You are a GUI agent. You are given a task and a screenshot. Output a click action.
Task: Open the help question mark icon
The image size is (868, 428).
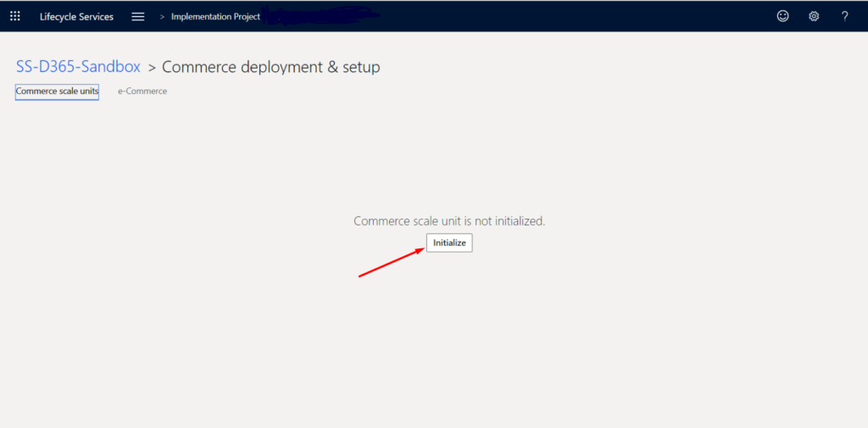click(x=845, y=16)
